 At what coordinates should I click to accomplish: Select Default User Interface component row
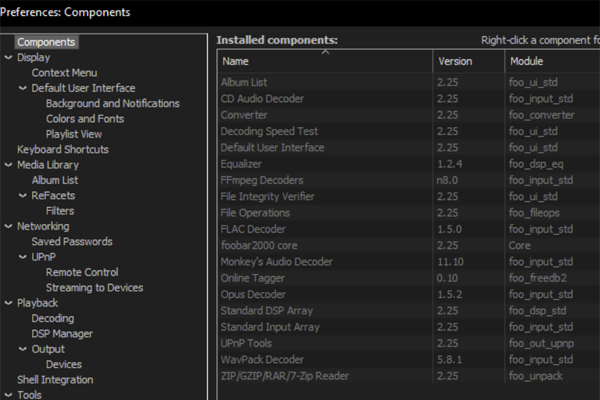pos(409,148)
